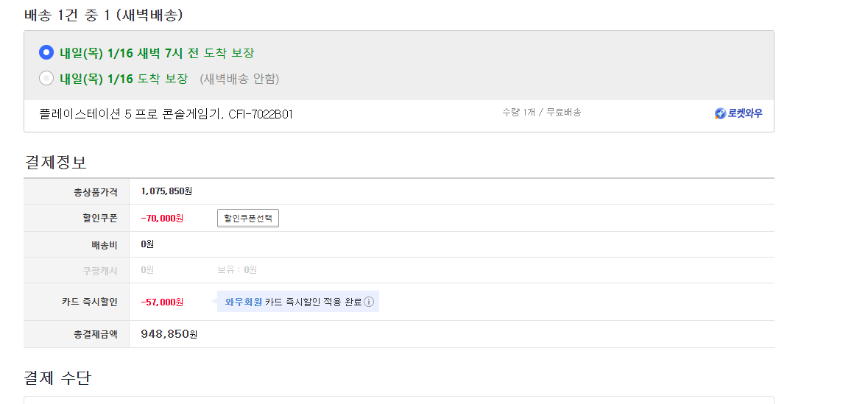The width and height of the screenshot is (868, 404).
Task: Click the blue 와우회원 text
Action: coord(244,302)
